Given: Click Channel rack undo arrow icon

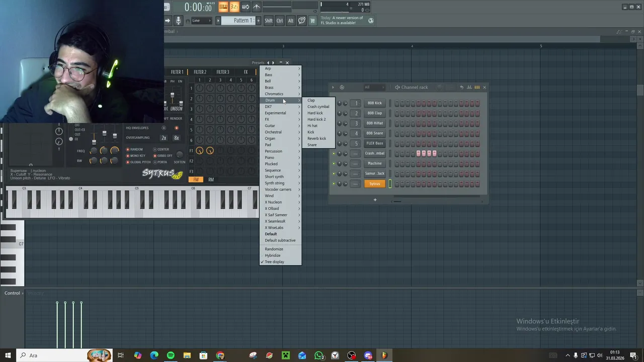Looking at the screenshot, I should [461, 87].
